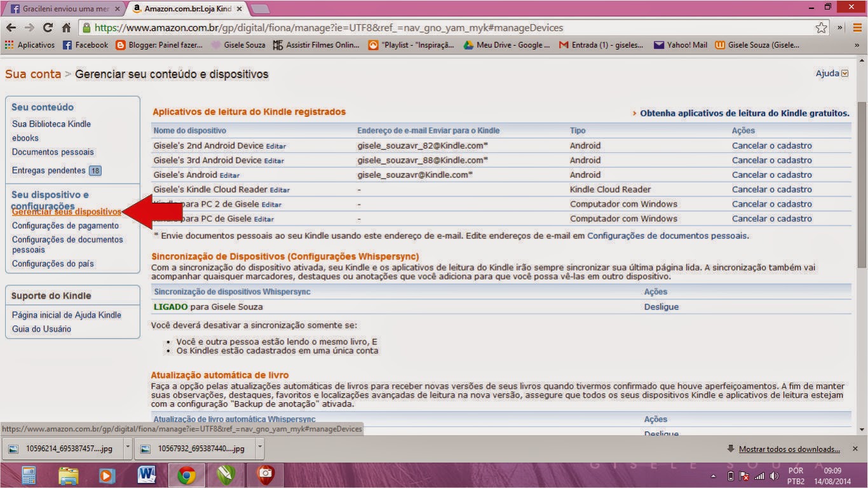Open options arrow for download 10596214_695387457
The width and height of the screenshot is (868, 488).
pyautogui.click(x=127, y=448)
